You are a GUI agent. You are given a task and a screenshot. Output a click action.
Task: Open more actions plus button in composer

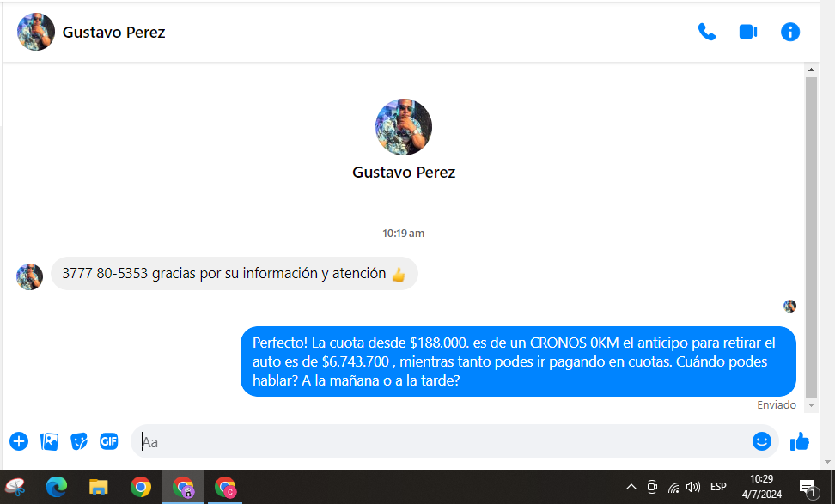[x=19, y=441]
